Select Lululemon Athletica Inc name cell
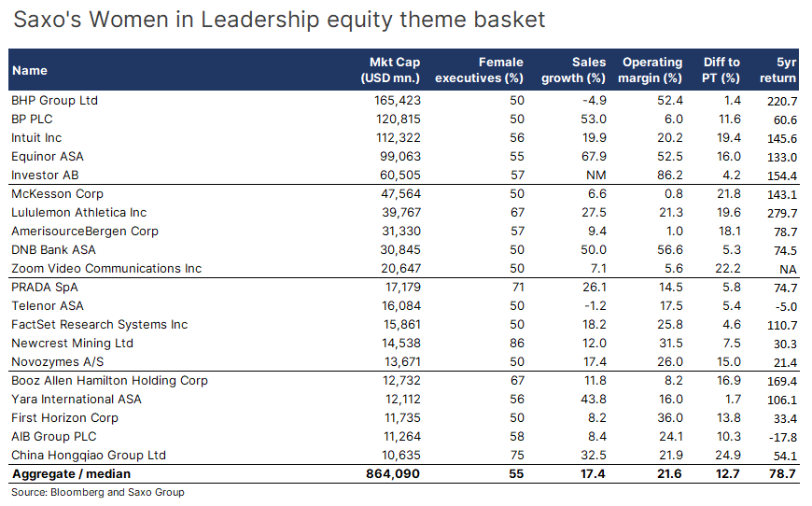 pyautogui.click(x=78, y=212)
